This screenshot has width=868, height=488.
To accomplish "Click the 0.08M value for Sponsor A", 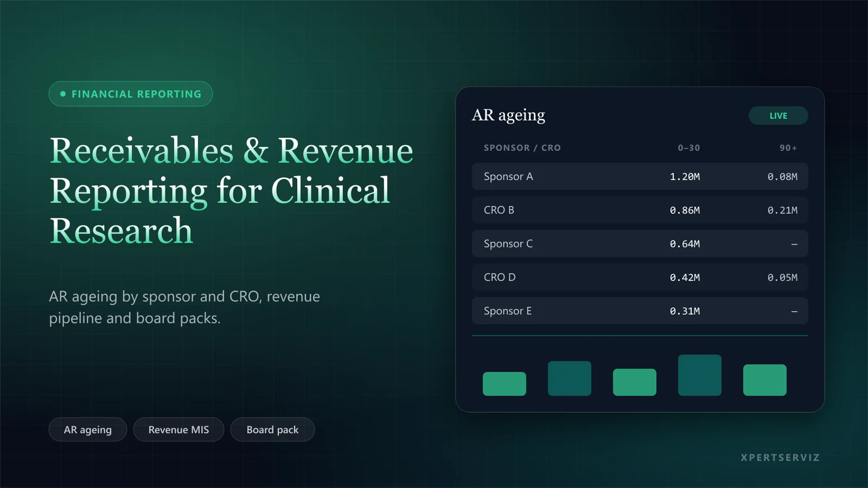I will point(782,177).
